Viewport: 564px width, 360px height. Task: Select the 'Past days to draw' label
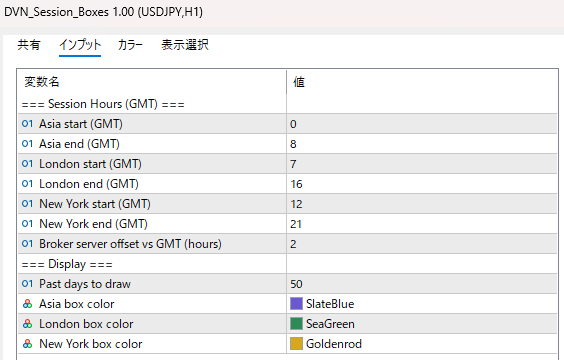tap(85, 284)
